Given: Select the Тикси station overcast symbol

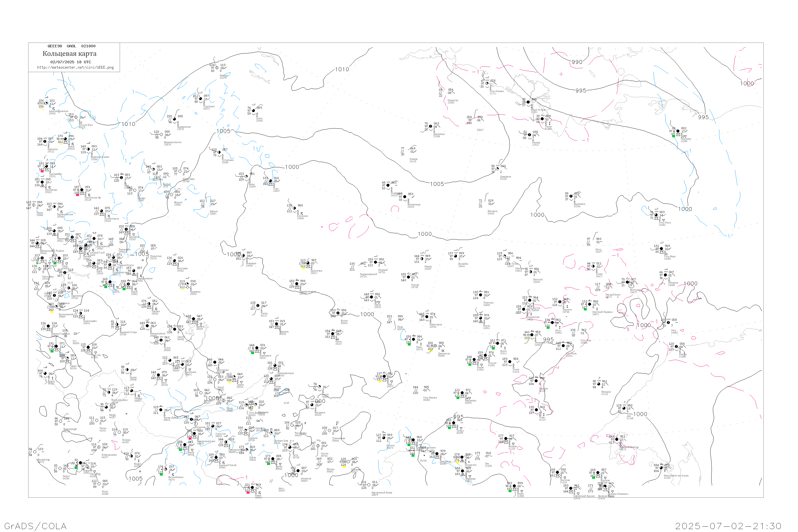Looking at the screenshot, I should [542, 119].
